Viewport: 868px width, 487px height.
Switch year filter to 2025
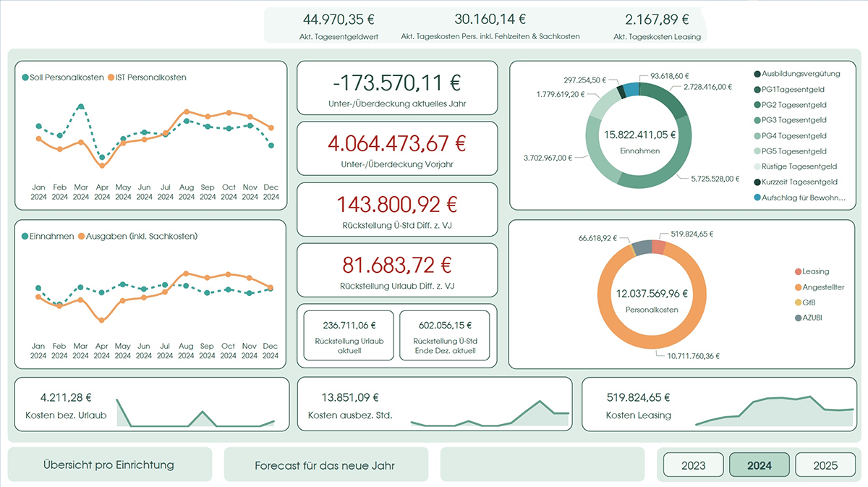[x=825, y=465]
